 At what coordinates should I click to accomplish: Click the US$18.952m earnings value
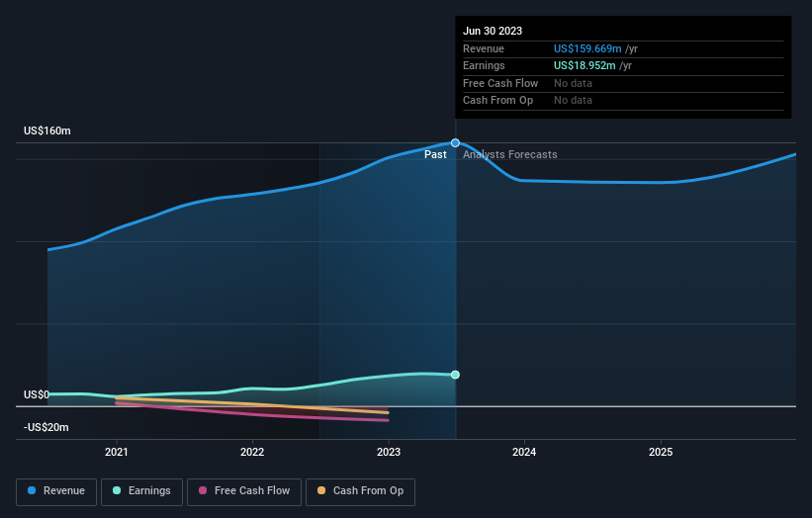(x=585, y=65)
